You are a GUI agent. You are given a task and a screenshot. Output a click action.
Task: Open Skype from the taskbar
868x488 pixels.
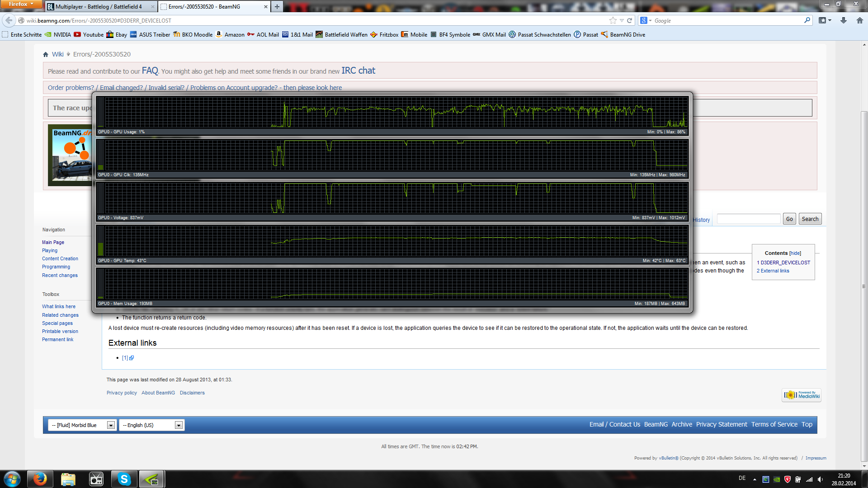pyautogui.click(x=124, y=479)
